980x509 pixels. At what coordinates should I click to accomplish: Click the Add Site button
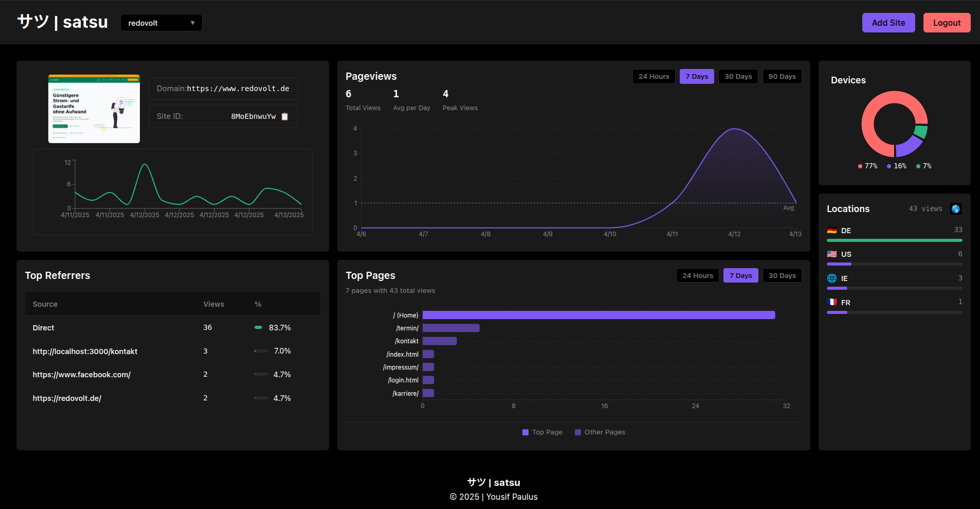[888, 23]
